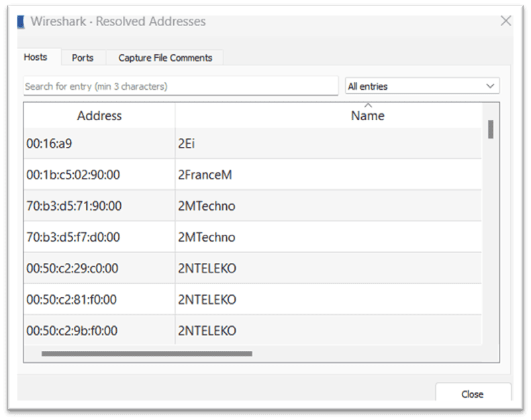Open the All entries dropdown
The height and width of the screenshot is (420, 531).
click(x=422, y=87)
